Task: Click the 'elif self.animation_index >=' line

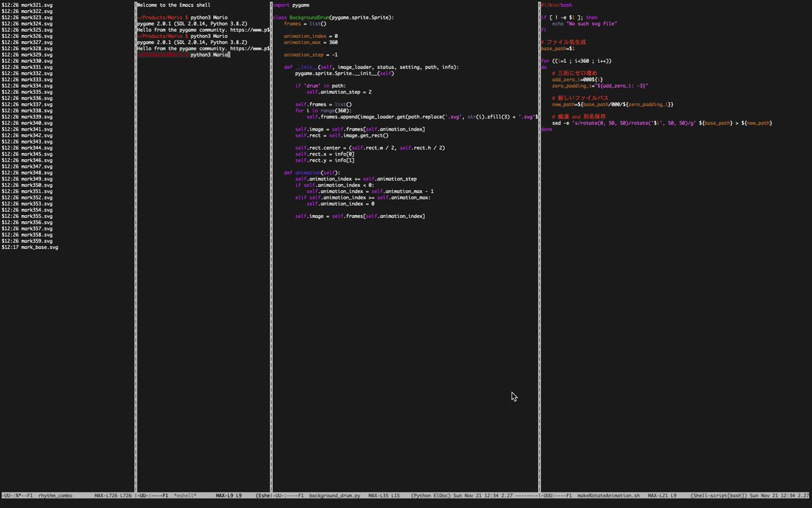Action: 363,198
